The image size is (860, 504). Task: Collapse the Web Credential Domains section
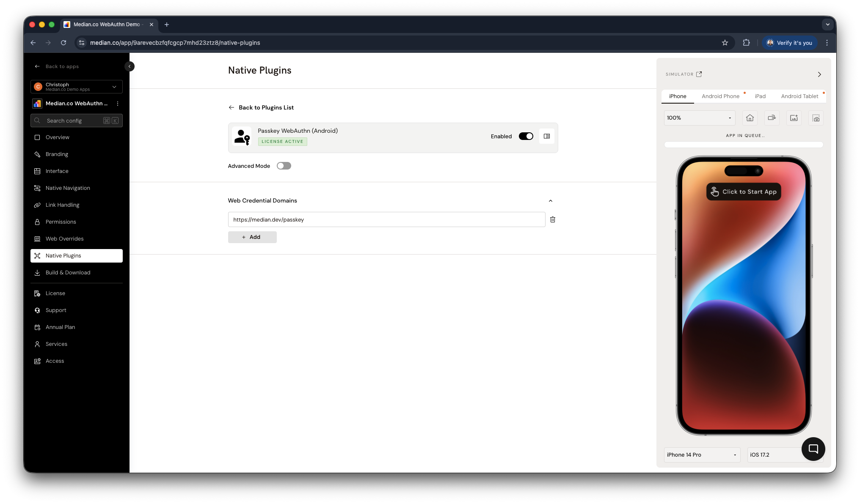click(x=550, y=201)
